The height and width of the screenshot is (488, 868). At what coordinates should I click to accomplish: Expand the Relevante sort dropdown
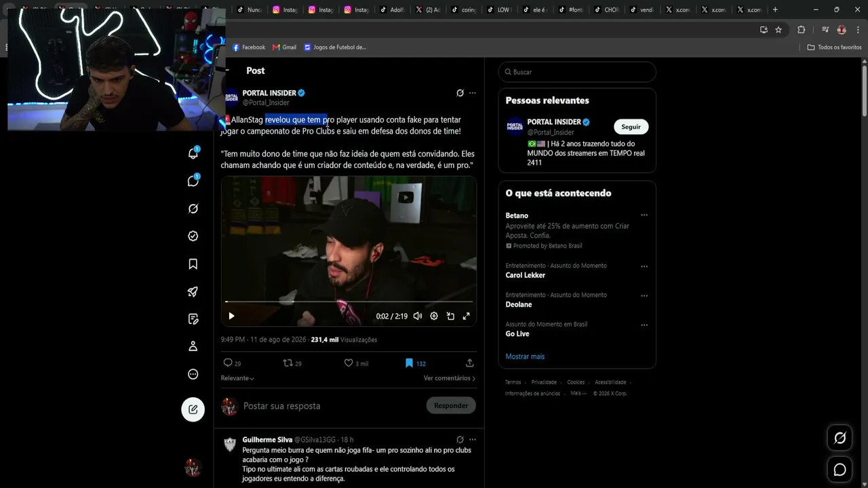(237, 378)
